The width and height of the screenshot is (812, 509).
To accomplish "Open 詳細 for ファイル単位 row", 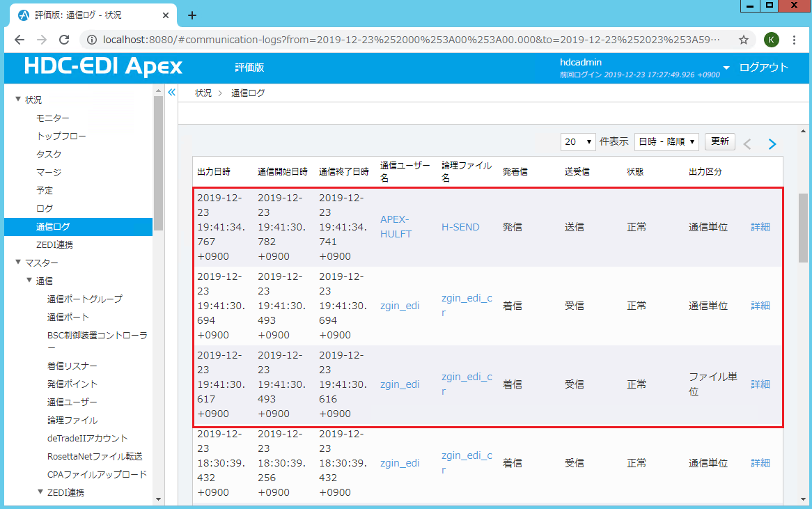I will pyautogui.click(x=760, y=384).
